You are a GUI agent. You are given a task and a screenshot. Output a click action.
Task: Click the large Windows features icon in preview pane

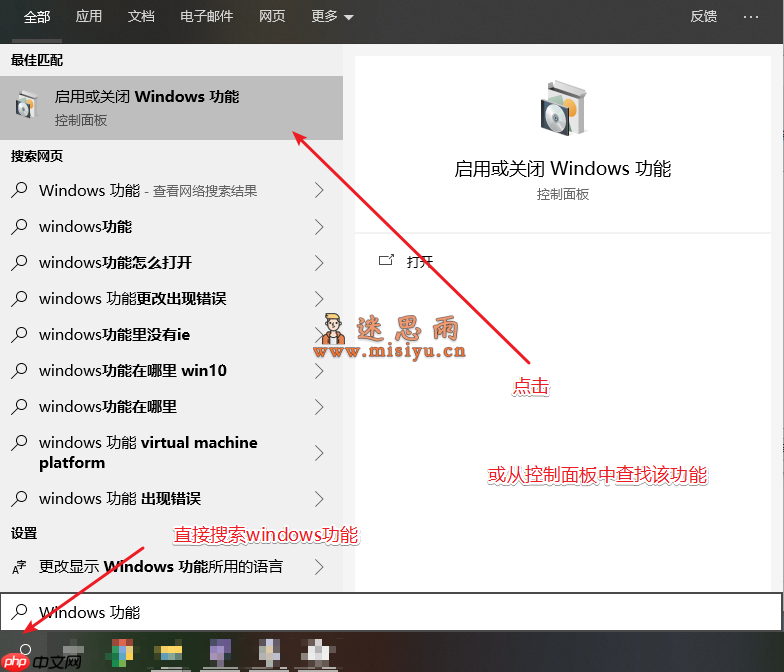click(x=564, y=108)
